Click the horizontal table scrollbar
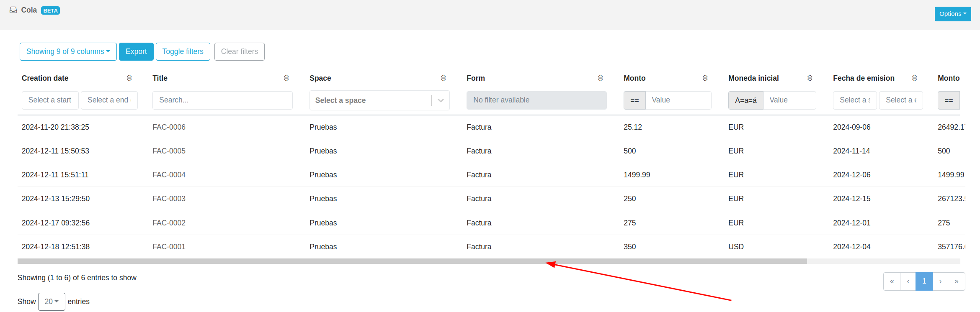 tap(412, 261)
